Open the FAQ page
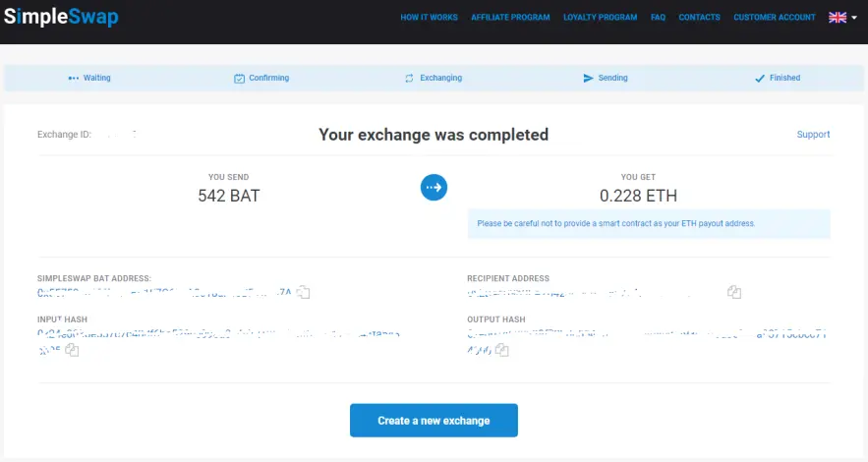This screenshot has width=868, height=462. (x=658, y=17)
